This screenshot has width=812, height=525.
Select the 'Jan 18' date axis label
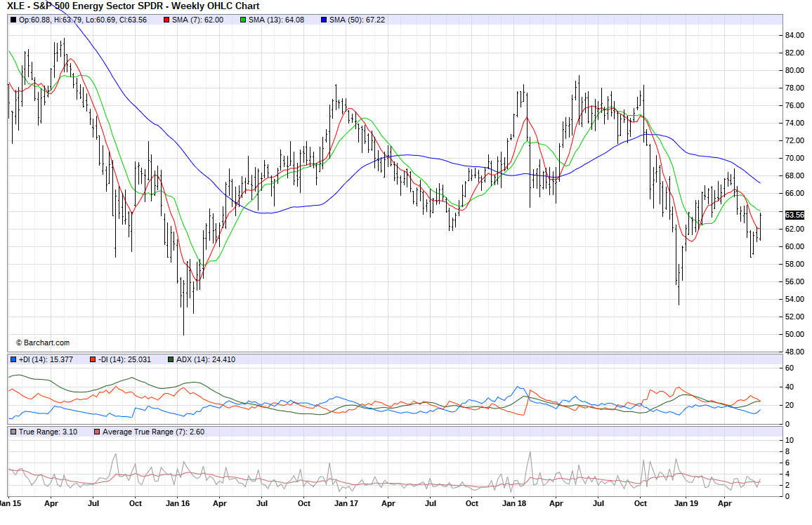(514, 503)
